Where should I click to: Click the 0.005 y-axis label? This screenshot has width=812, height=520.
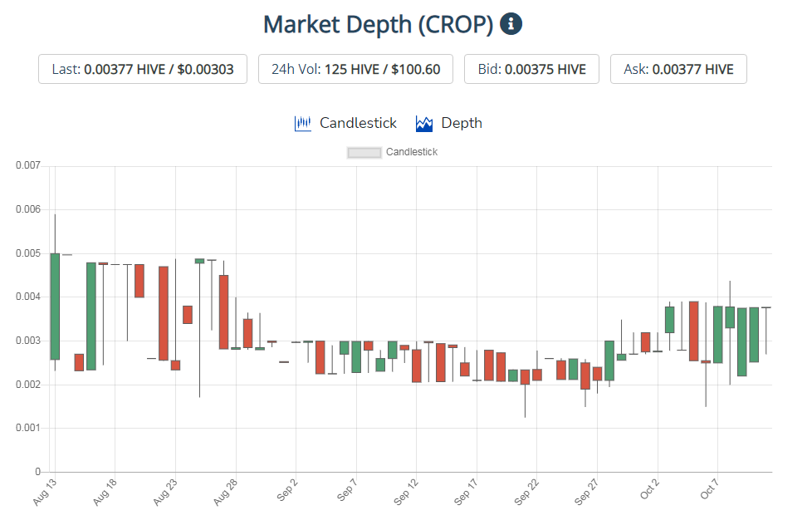tap(28, 253)
